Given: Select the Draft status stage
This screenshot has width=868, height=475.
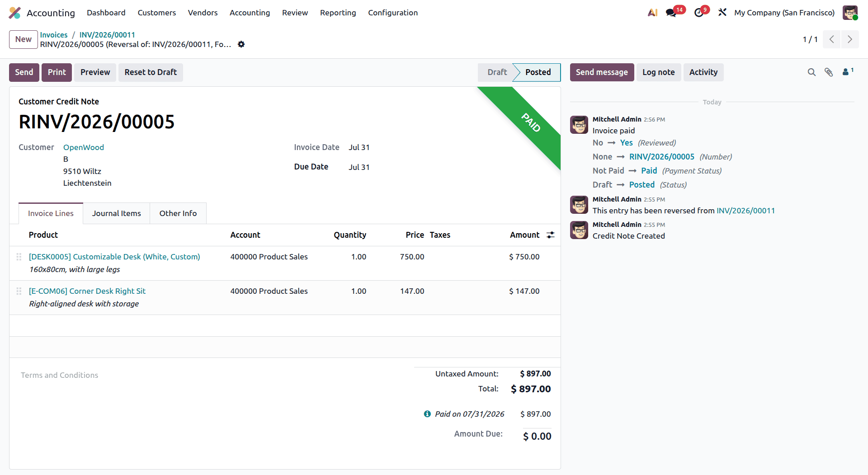Looking at the screenshot, I should click(x=497, y=72).
